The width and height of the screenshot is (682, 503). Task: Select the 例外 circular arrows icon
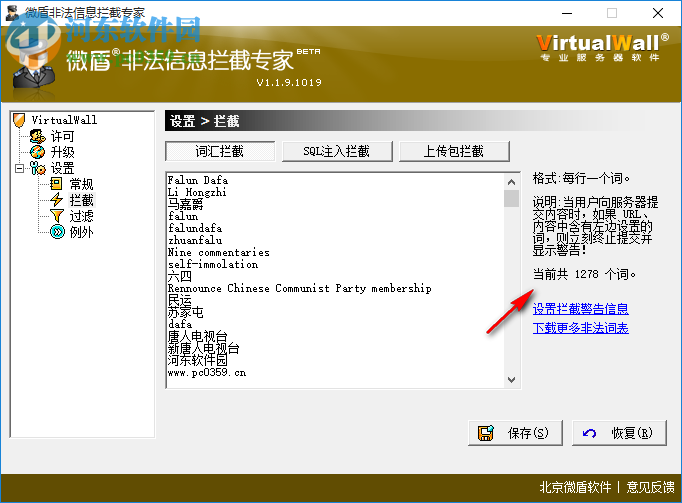(57, 232)
